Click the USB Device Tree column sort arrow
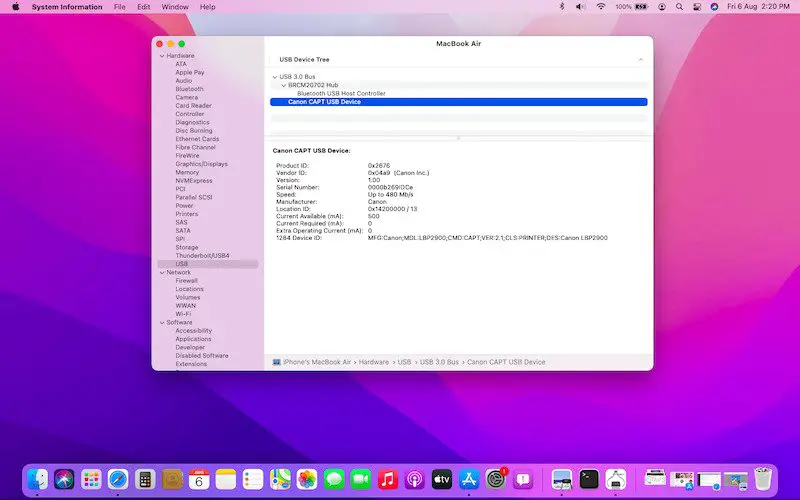The image size is (800, 500). click(641, 60)
